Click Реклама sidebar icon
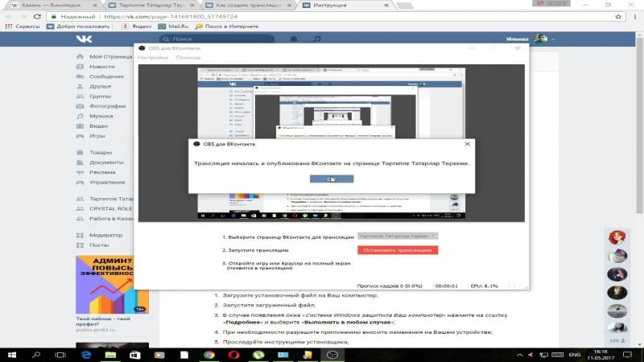Screen dimensions: 644x362 tap(80, 172)
